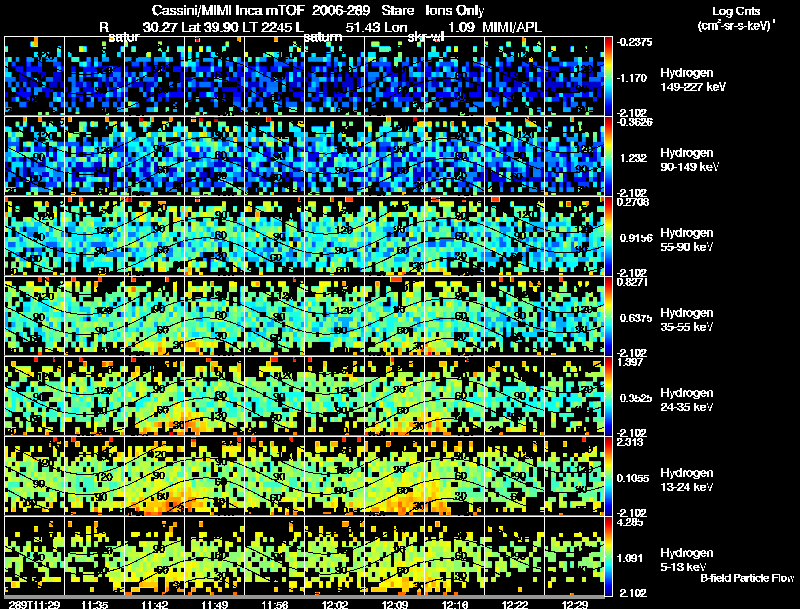Image resolution: width=800 pixels, height=609 pixels.
Task: Click the '0.2708' color scale value
Action: 633,202
